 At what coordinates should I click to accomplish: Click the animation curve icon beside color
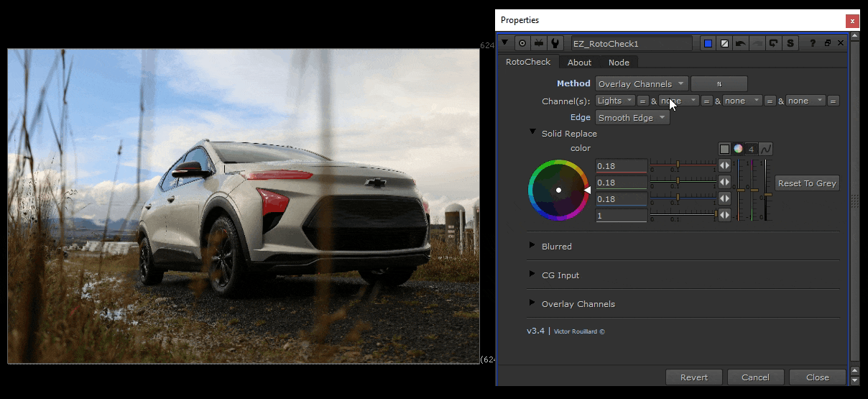click(766, 149)
